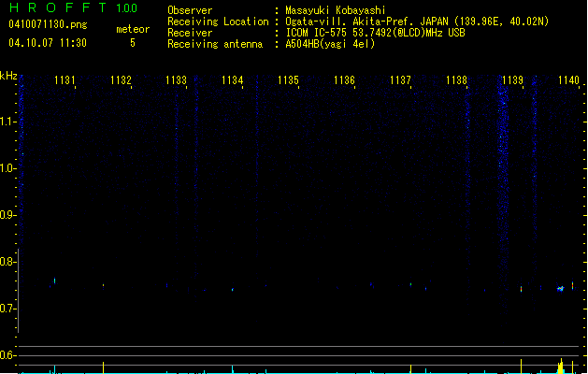Click the 1.1 kHz frequency label
The width and height of the screenshot is (588, 374).
7,122
